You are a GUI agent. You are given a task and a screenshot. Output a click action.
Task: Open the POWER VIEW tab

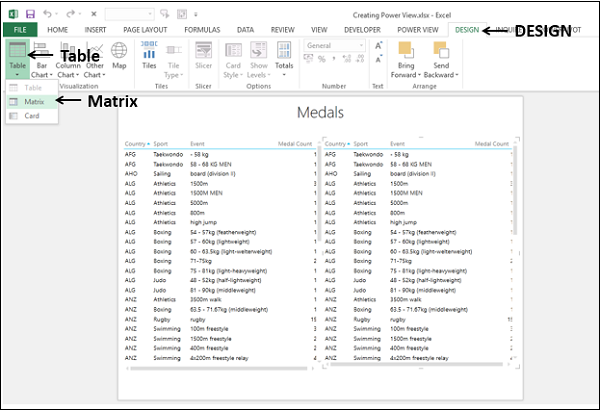click(417, 30)
